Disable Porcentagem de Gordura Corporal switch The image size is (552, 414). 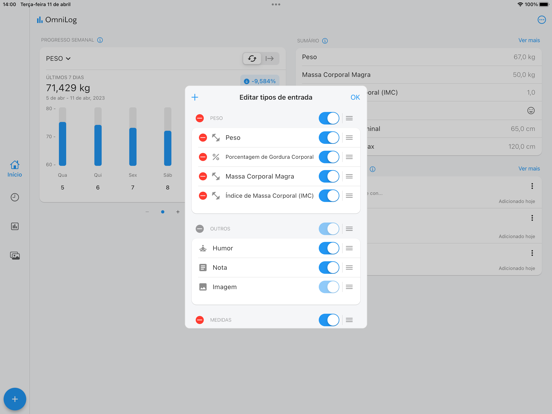329,157
